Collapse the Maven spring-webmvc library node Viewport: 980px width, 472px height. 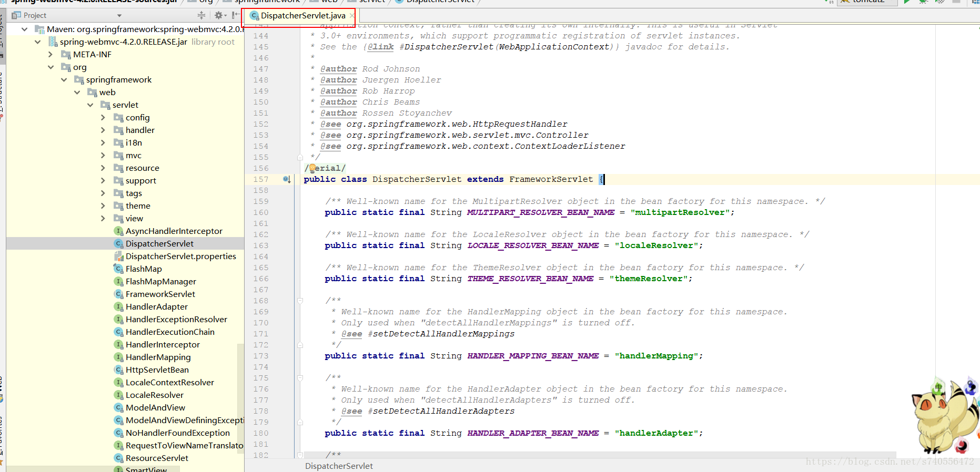point(24,29)
